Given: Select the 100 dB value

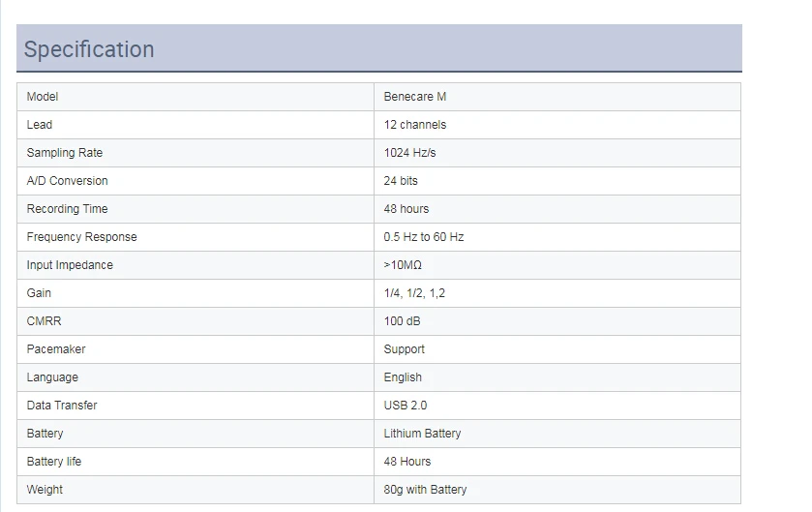Looking at the screenshot, I should point(402,321).
